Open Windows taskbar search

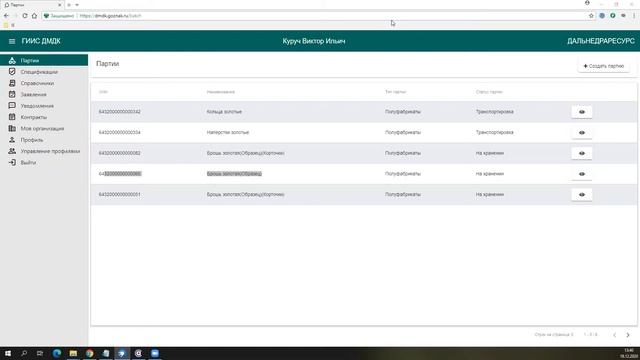tap(24, 353)
